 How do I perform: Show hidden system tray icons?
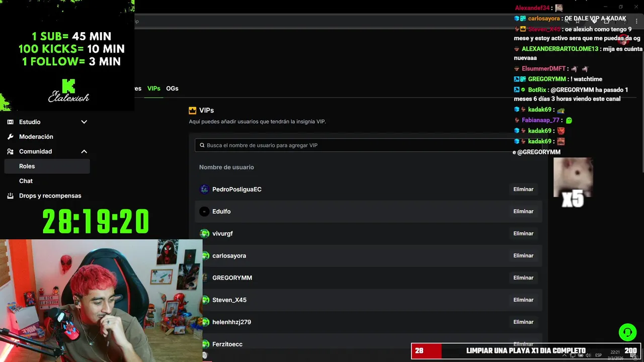pyautogui.click(x=564, y=355)
